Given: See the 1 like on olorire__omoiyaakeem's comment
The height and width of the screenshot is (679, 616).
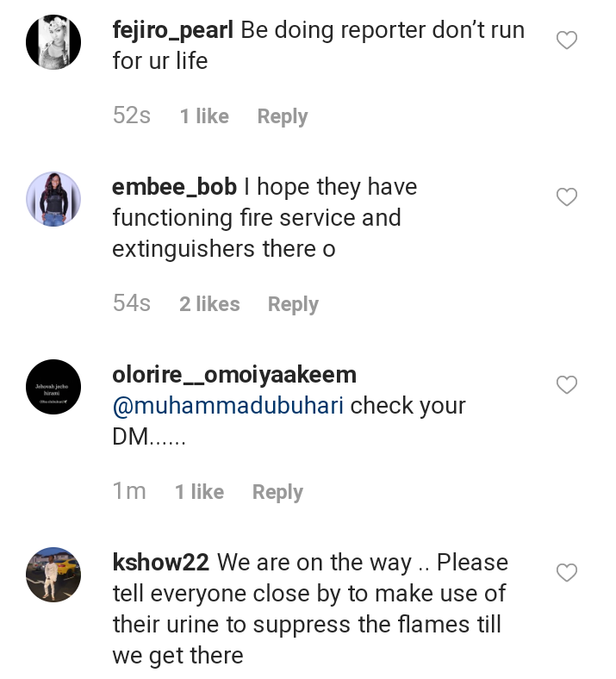Looking at the screenshot, I should [199, 492].
